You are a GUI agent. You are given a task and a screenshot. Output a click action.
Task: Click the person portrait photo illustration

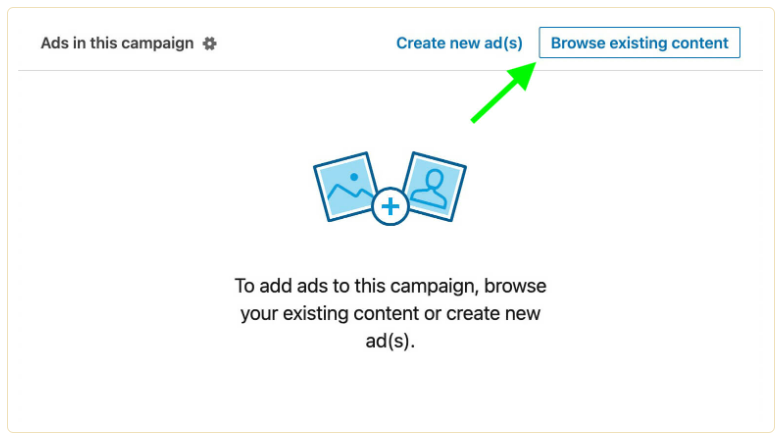(x=435, y=186)
